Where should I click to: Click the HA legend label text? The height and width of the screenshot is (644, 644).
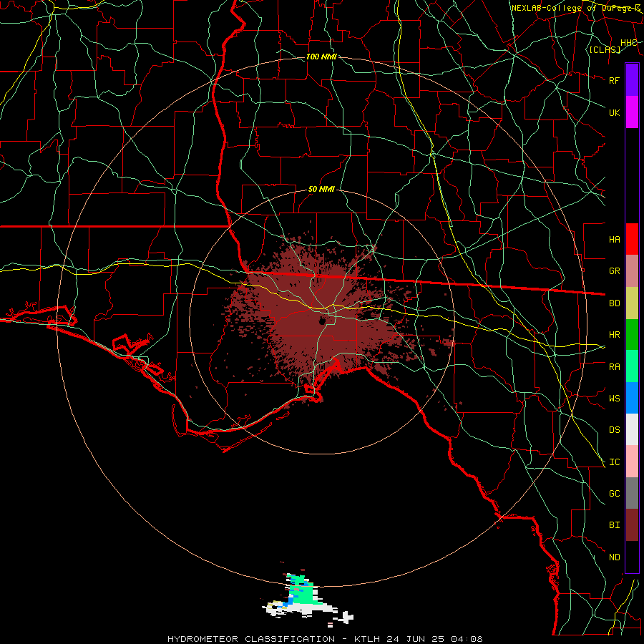[x=615, y=239]
